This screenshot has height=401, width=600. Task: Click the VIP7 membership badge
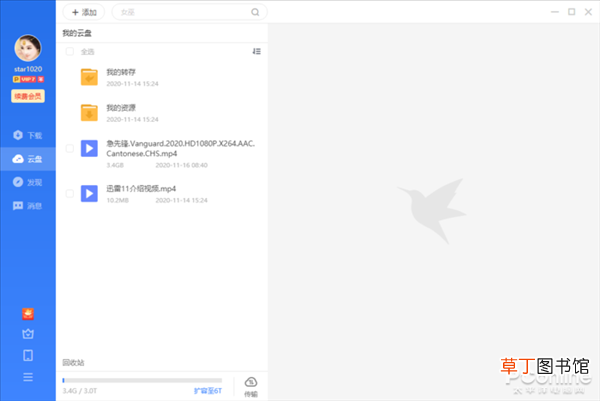point(28,79)
